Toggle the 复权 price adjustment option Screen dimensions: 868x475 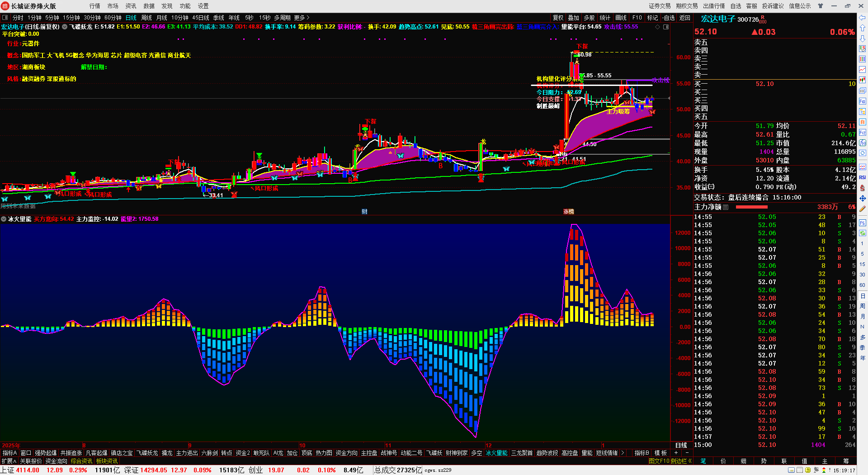coord(558,18)
